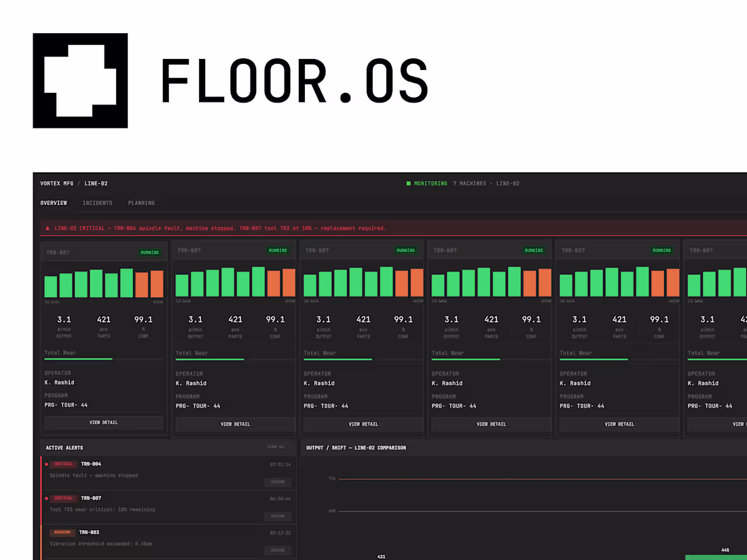The width and height of the screenshot is (747, 560).
Task: Click 'ACTIVE ALERTS' panel title
Action: pos(65,447)
